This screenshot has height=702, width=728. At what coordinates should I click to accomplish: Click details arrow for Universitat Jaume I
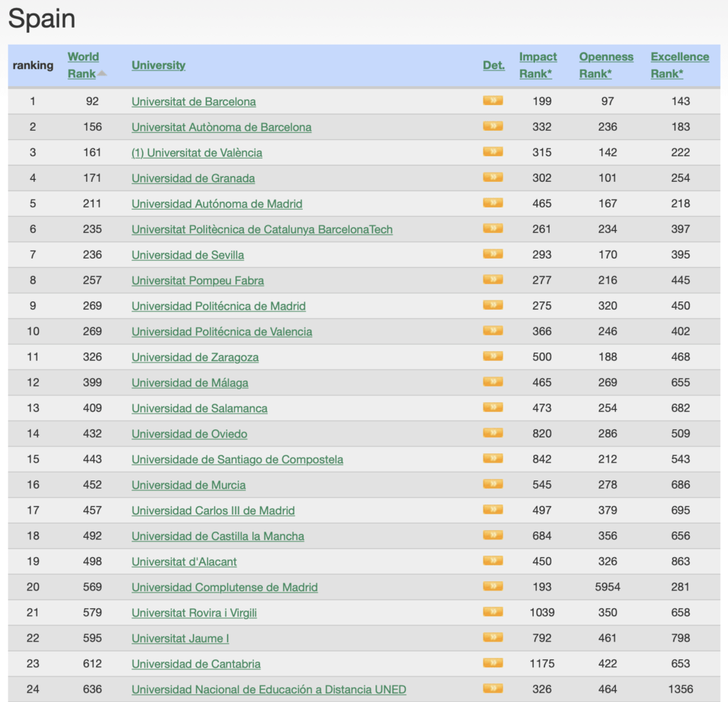pos(493,637)
